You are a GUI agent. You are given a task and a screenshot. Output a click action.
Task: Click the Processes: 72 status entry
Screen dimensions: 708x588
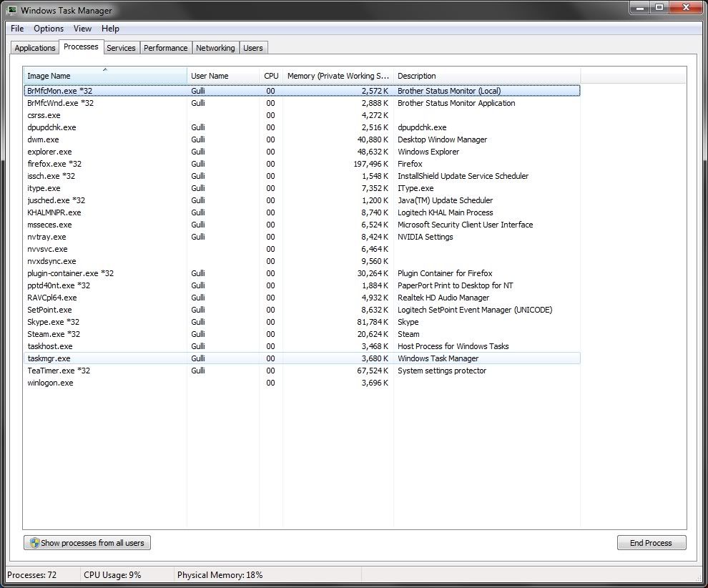(x=32, y=575)
